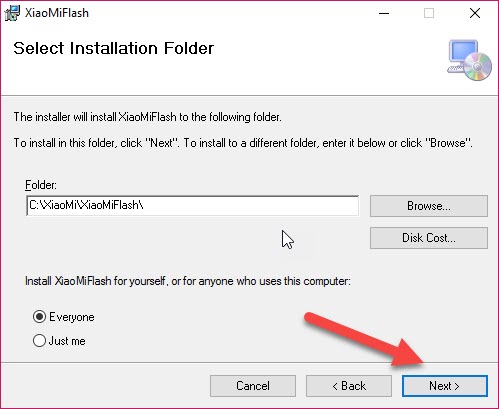Click the Install for yourself or anyone prompt
Screen dimensions: 499x409
click(x=188, y=281)
